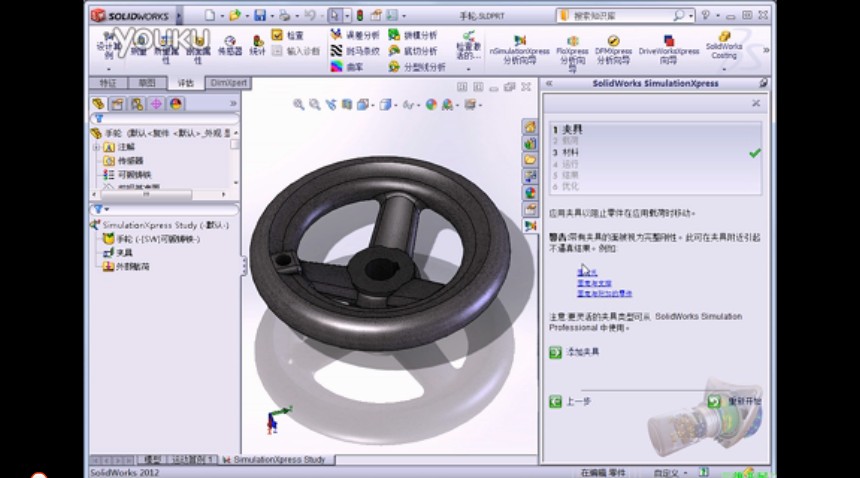Launch SimulationXpress analysis wizard
The image size is (860, 478).
coord(519,49)
